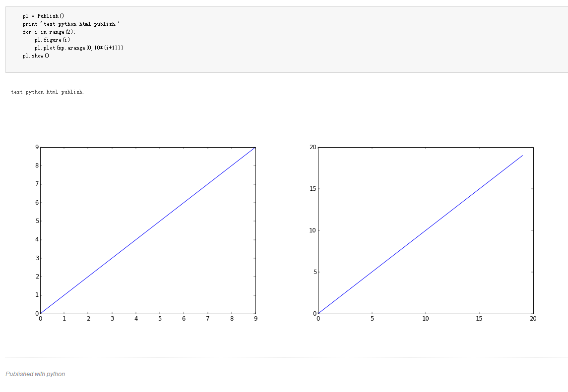Viewport: 568px width, 392px height.
Task: Click y-axis label 5 in right plot
Action: (315, 272)
